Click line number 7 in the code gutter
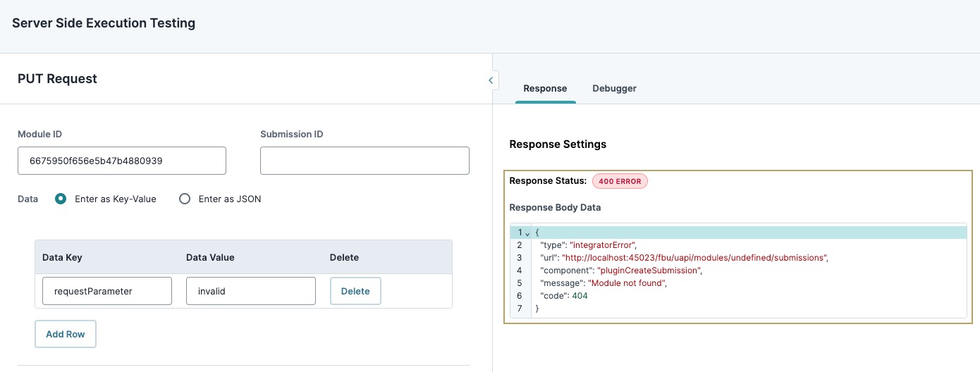The image size is (980, 372). (520, 309)
